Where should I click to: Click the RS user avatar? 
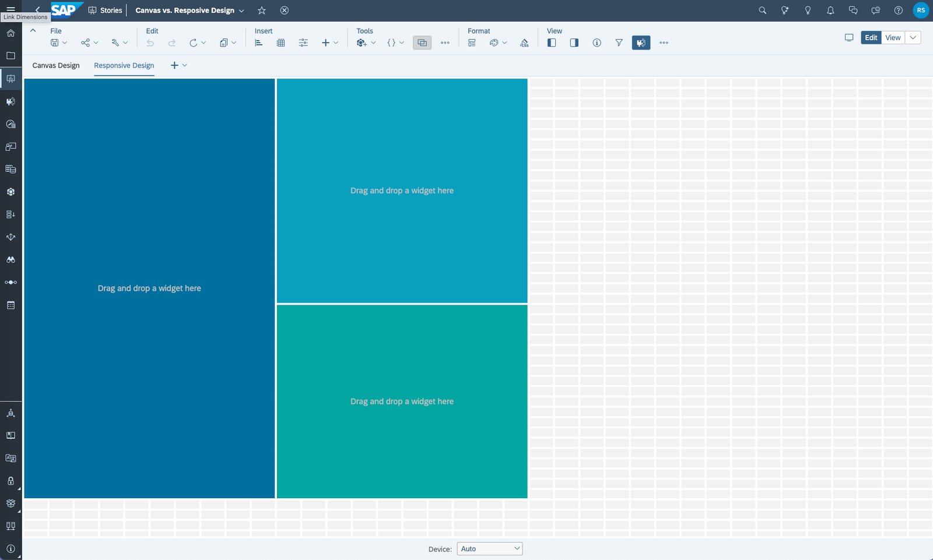click(x=920, y=10)
